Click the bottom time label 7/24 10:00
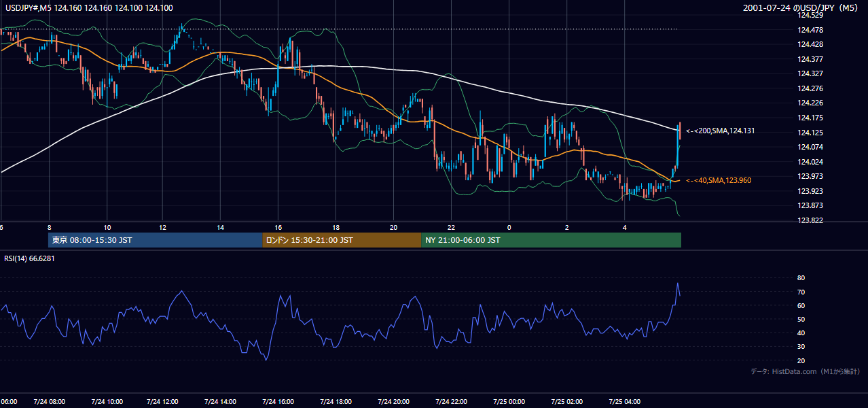868x408 pixels. pos(107,402)
